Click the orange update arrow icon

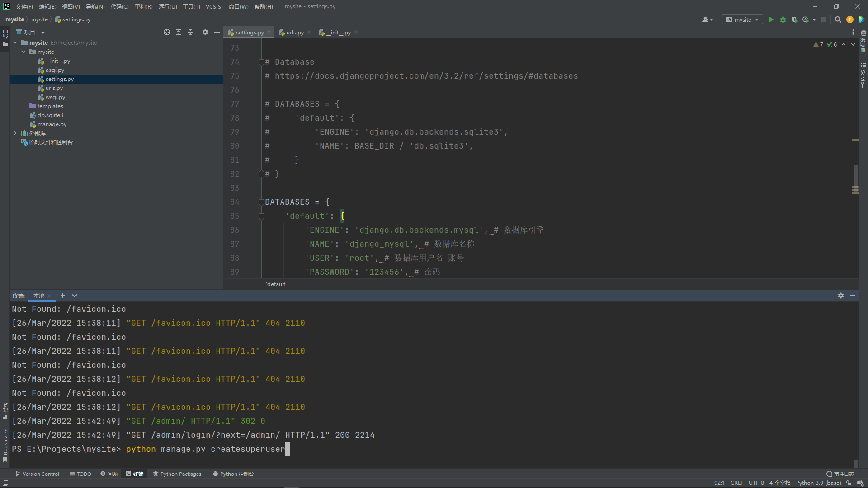click(x=850, y=19)
